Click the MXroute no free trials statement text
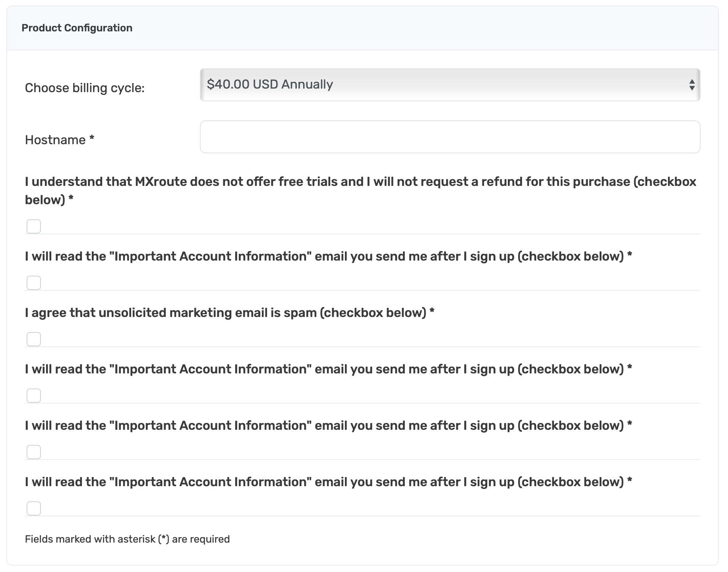The image size is (728, 572). coord(360,191)
